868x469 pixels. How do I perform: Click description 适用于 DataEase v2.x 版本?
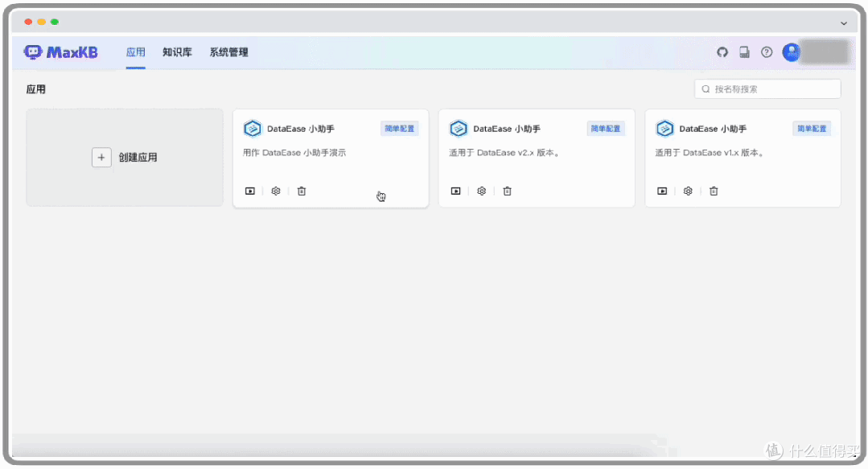tap(505, 153)
